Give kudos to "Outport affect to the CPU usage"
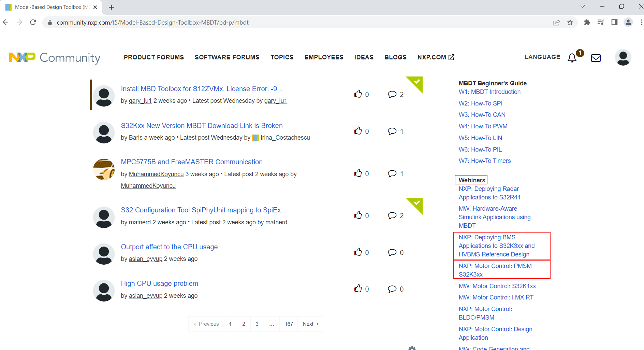 (x=358, y=252)
